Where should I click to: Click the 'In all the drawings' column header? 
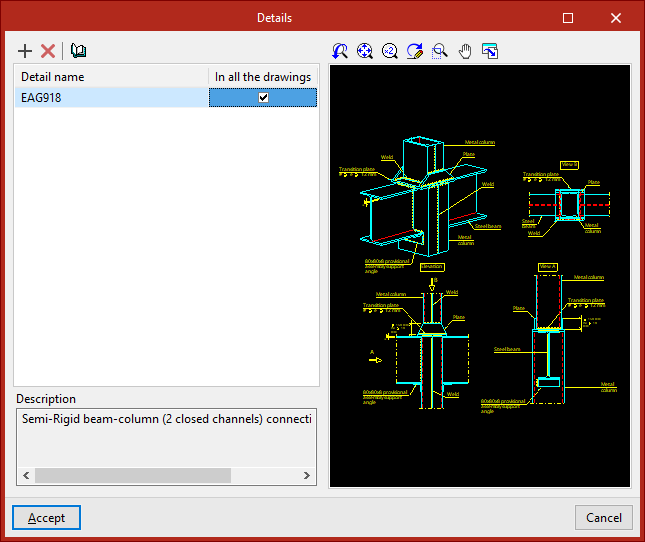tap(263, 77)
